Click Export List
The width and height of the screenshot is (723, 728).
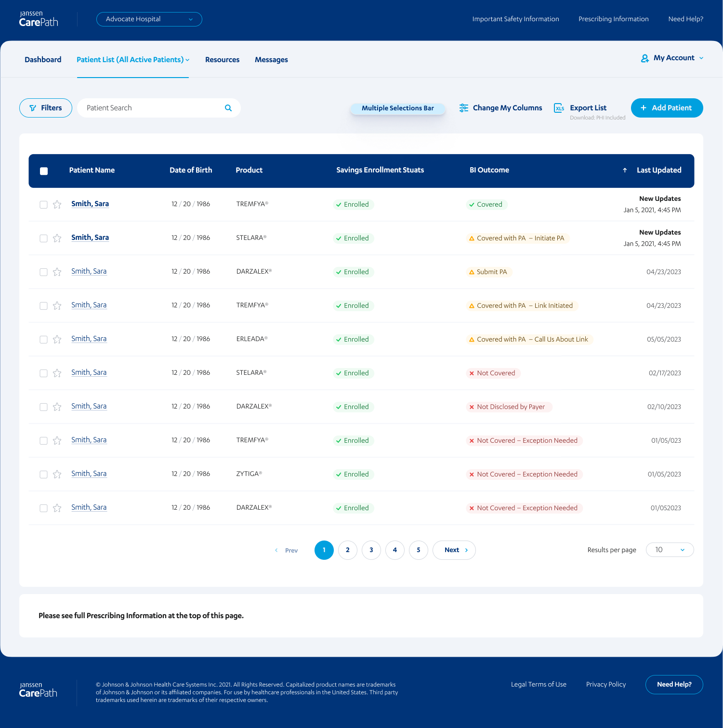click(x=588, y=108)
